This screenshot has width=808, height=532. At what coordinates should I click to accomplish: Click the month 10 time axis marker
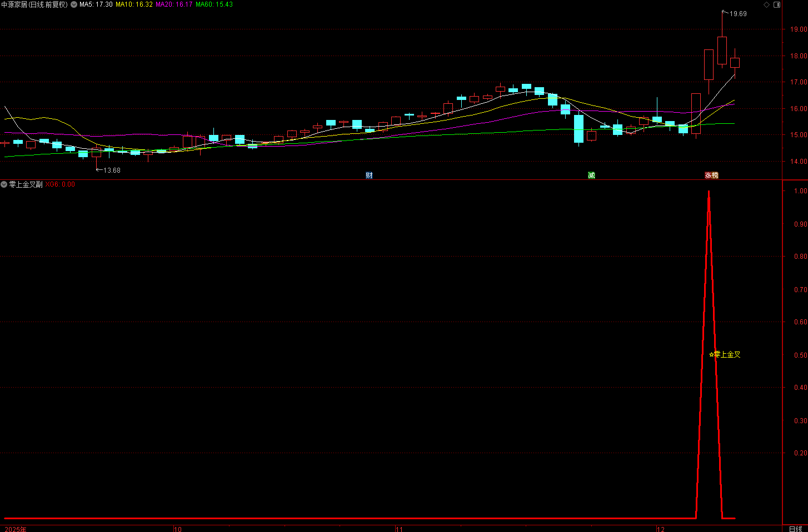[x=178, y=529]
